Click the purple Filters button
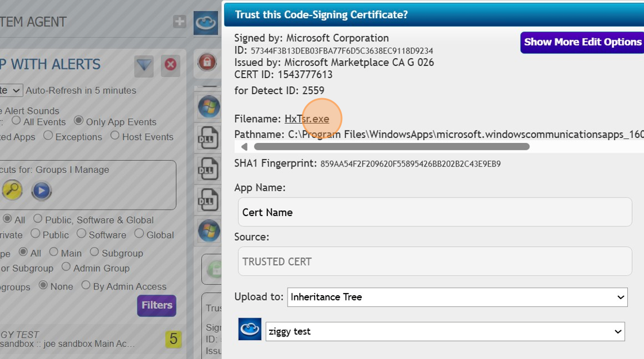Image resolution: width=644 pixels, height=359 pixels. (156, 306)
